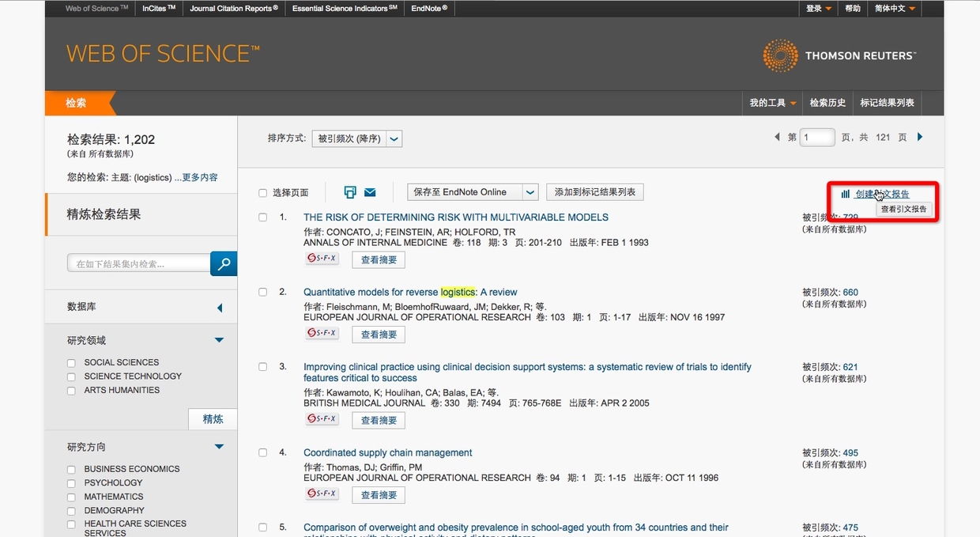Click the print icon in results toolbar

tap(350, 192)
